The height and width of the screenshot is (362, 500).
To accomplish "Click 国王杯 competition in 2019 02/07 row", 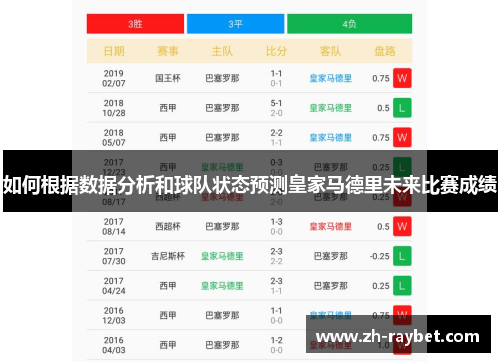I will [x=168, y=78].
